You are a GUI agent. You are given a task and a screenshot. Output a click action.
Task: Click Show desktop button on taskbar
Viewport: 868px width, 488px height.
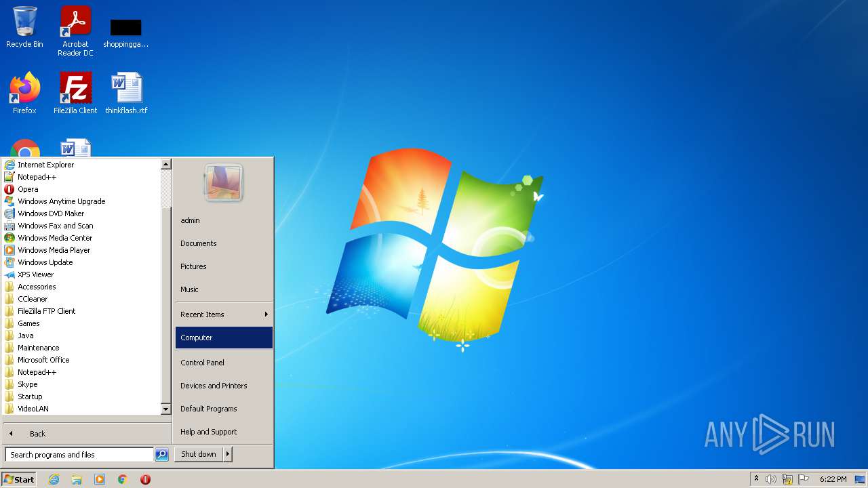pyautogui.click(x=860, y=479)
